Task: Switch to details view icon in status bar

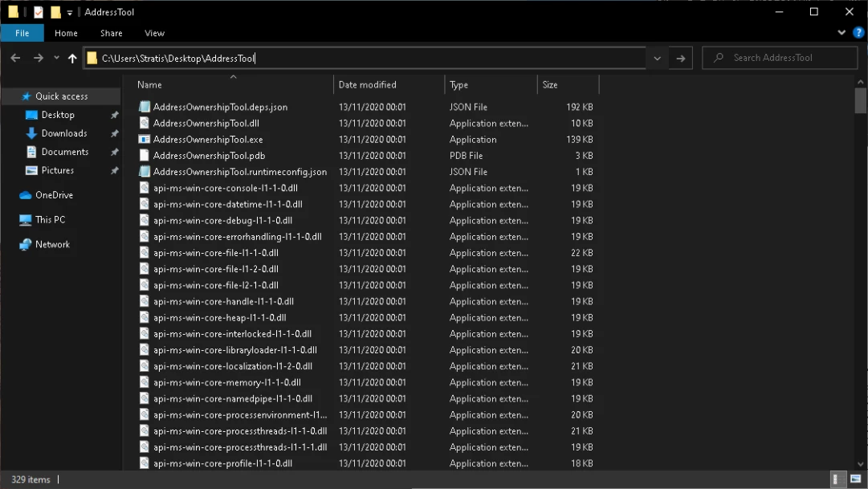Action: coord(838,479)
